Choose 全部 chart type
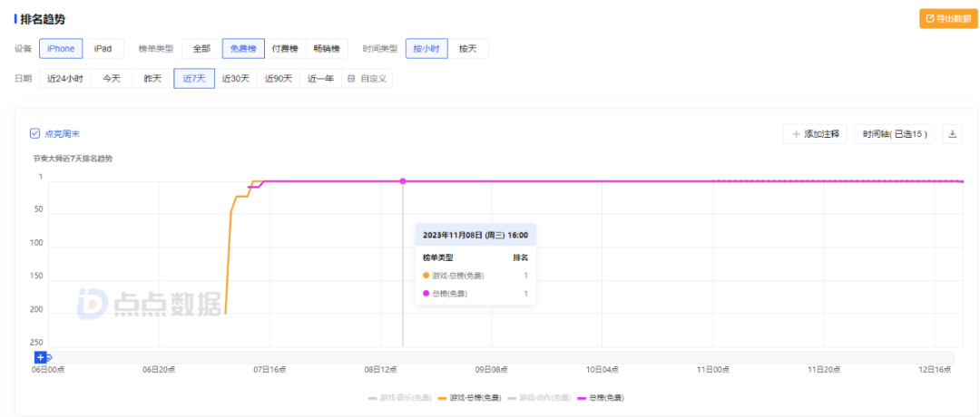 (201, 49)
